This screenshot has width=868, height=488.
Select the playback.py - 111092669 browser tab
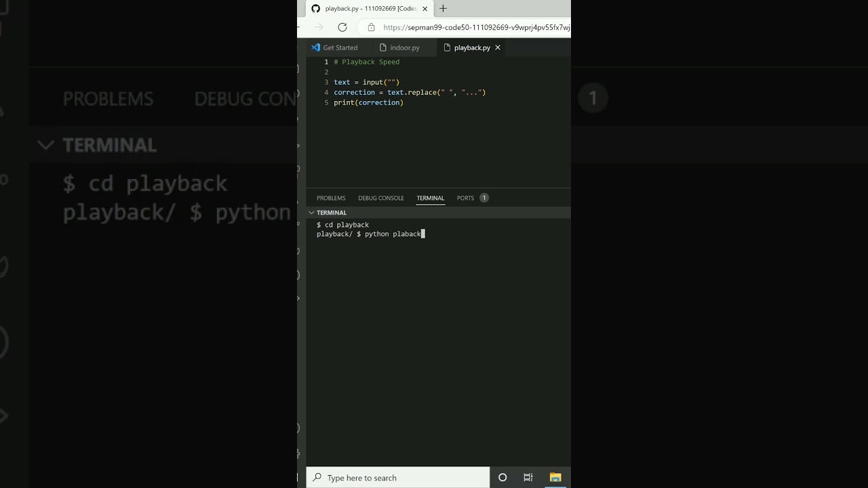370,9
